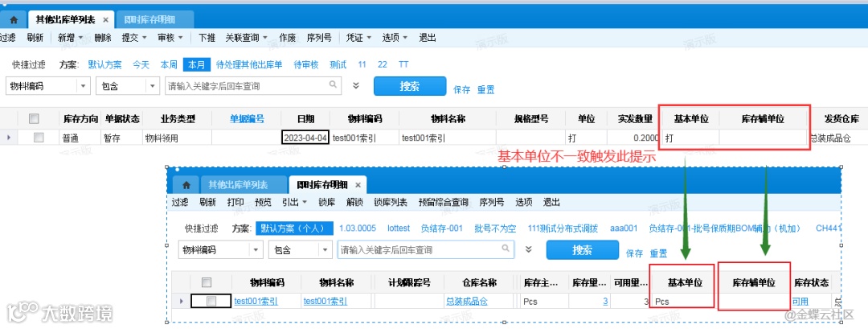Open 锁库列表 toolbar item

coord(391,202)
